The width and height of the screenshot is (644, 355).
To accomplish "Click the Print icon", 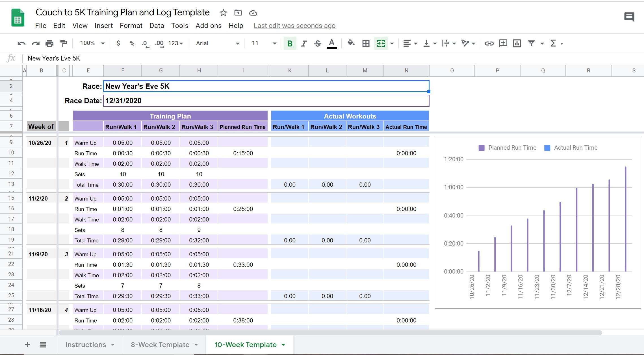I will tap(49, 43).
